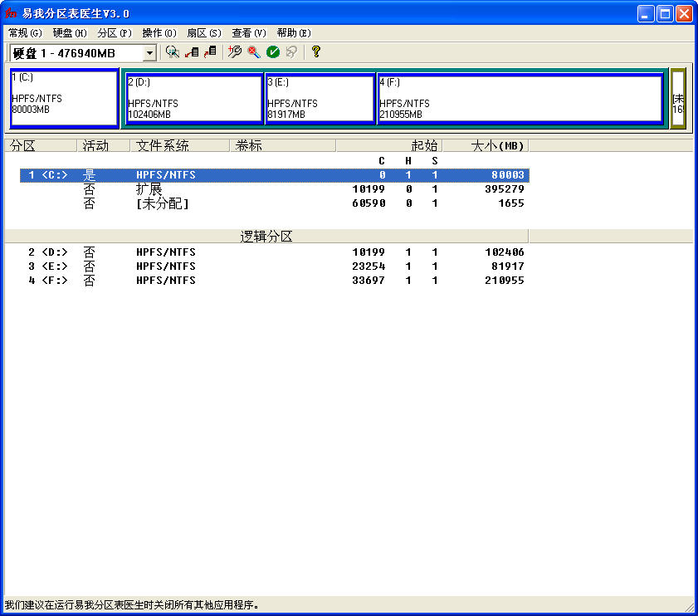Open help with the yellow question mark
This screenshot has width=698, height=616.
click(315, 52)
